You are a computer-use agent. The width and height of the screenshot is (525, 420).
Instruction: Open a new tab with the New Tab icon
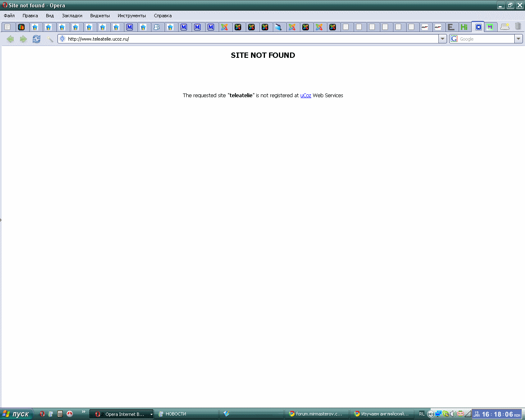click(x=505, y=27)
